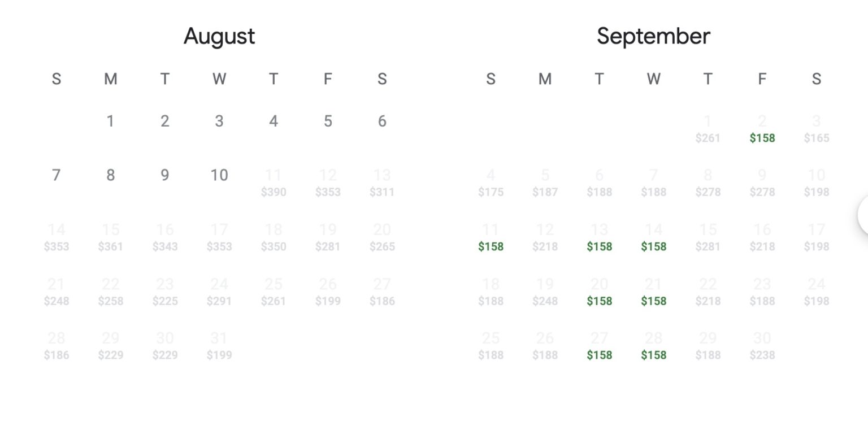Select September 21 with $158 fare
This screenshot has width=868, height=430.
pyautogui.click(x=653, y=292)
